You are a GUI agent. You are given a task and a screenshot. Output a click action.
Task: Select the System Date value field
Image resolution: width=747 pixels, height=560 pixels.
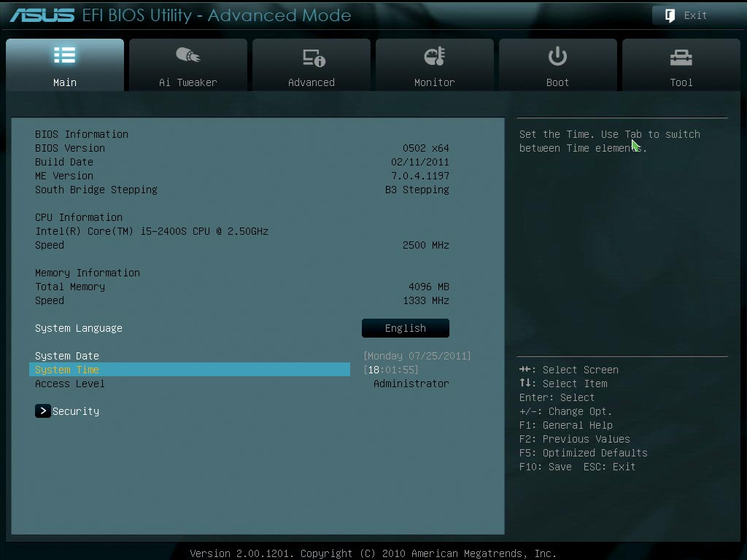(x=417, y=356)
